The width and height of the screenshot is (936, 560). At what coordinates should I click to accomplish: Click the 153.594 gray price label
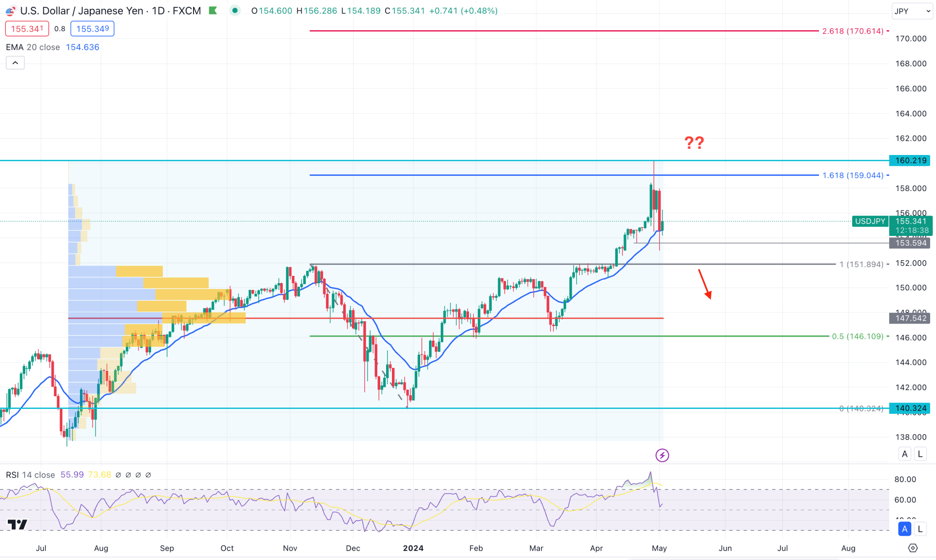coord(910,243)
